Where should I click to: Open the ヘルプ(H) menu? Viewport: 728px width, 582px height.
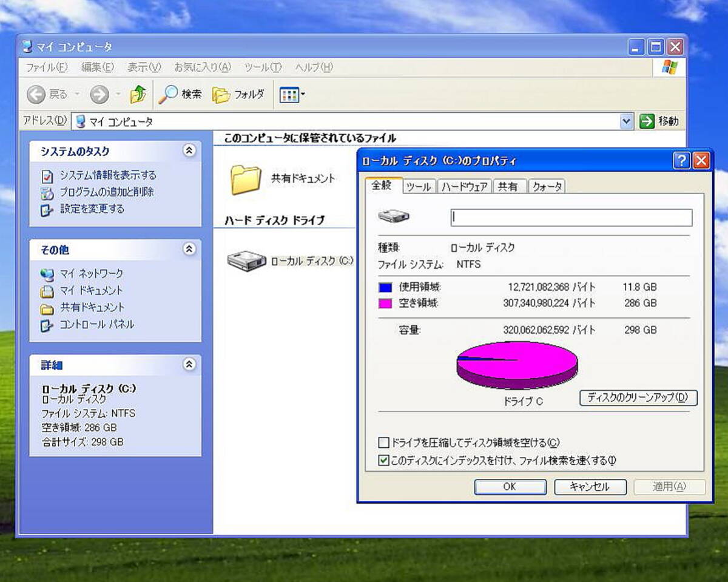[314, 67]
